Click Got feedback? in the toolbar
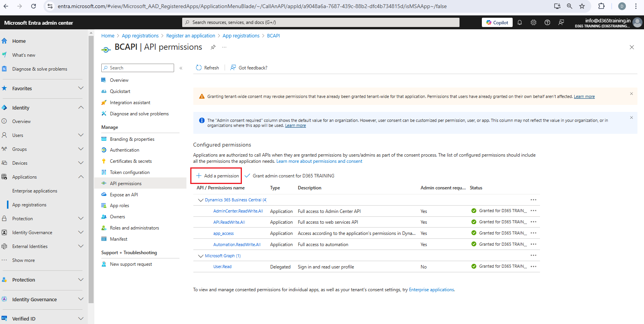The image size is (644, 324). coord(249,68)
